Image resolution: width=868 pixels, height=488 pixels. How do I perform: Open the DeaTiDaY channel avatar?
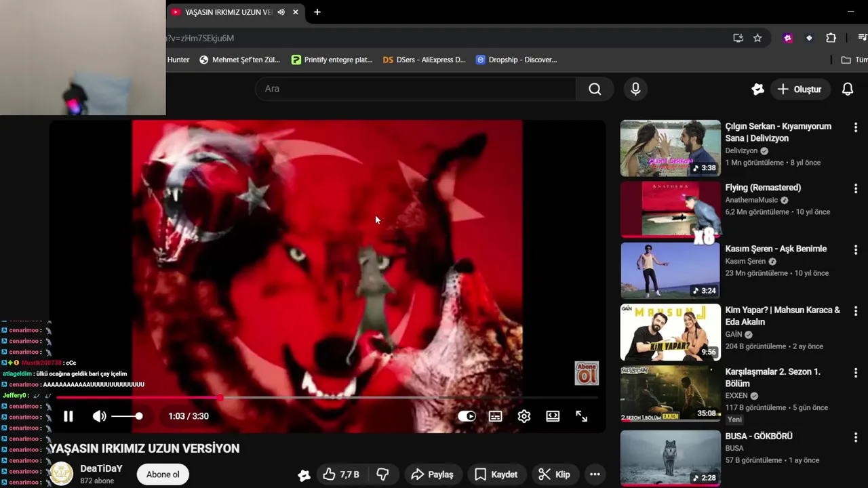(61, 474)
